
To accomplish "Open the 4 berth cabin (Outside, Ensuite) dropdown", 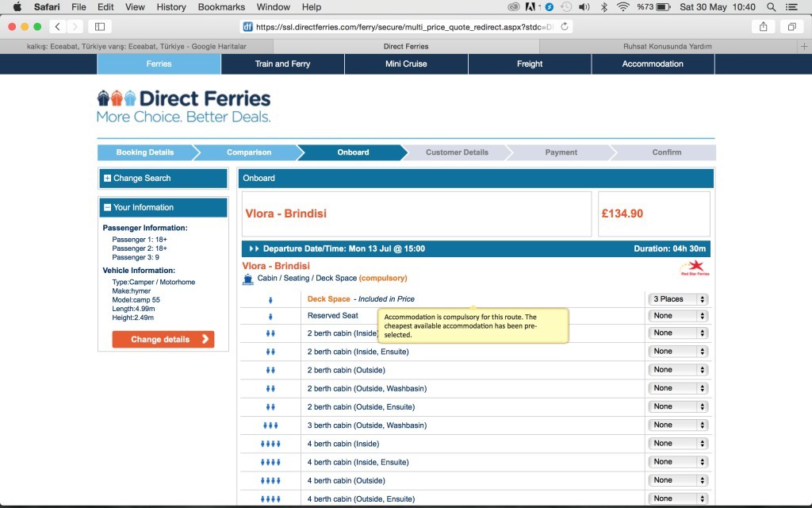I will point(678,498).
